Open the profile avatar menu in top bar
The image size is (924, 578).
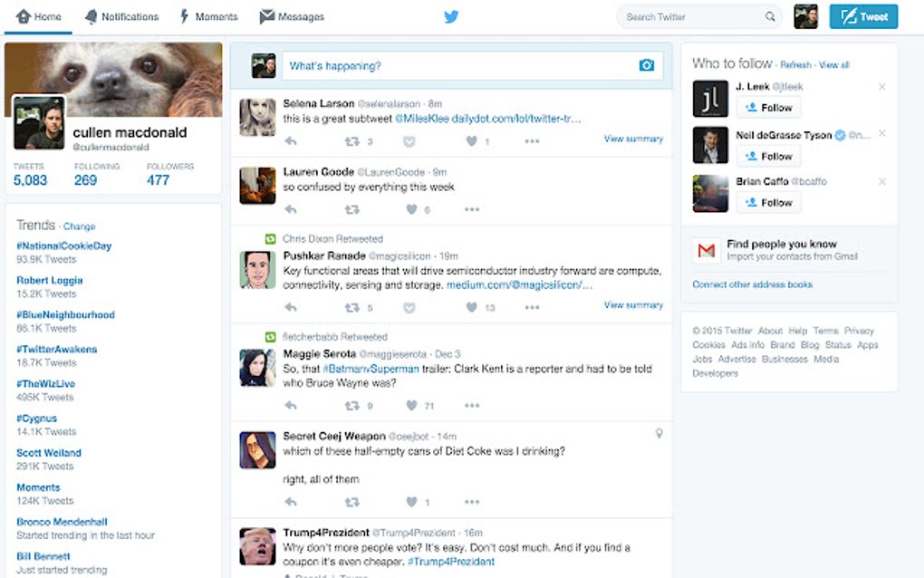[805, 16]
